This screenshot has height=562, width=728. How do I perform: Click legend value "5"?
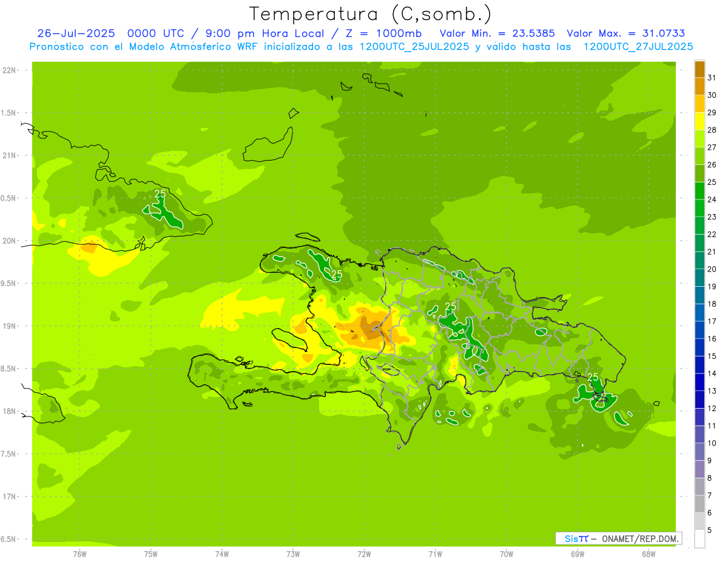point(710,530)
